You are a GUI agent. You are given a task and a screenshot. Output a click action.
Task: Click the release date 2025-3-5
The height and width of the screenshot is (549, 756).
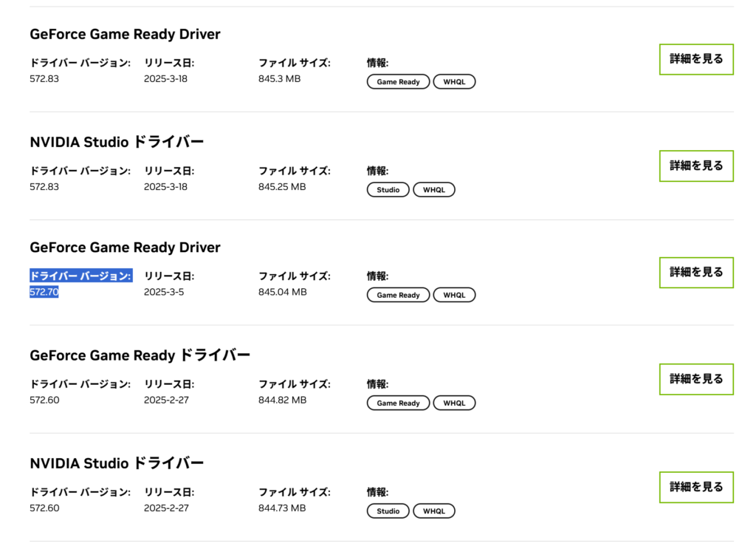click(x=164, y=292)
